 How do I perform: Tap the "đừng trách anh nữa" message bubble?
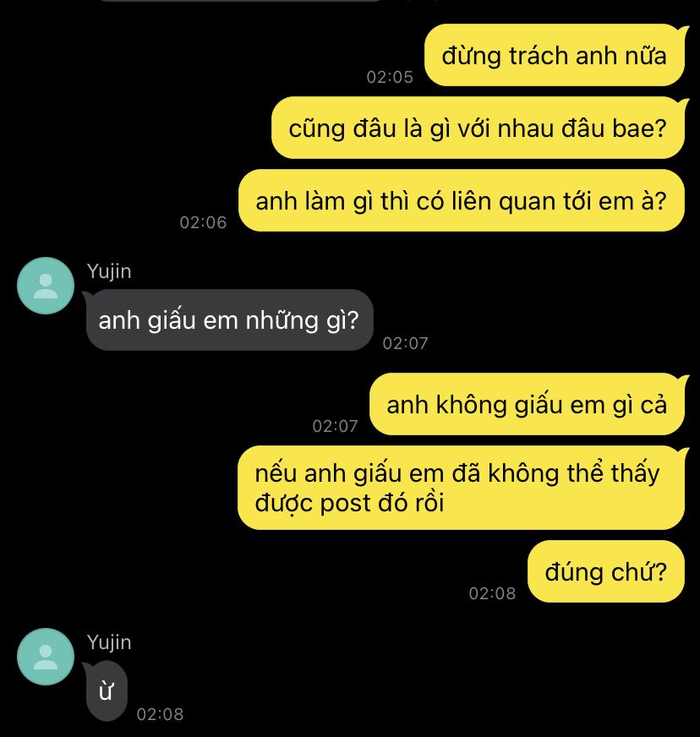(x=555, y=55)
